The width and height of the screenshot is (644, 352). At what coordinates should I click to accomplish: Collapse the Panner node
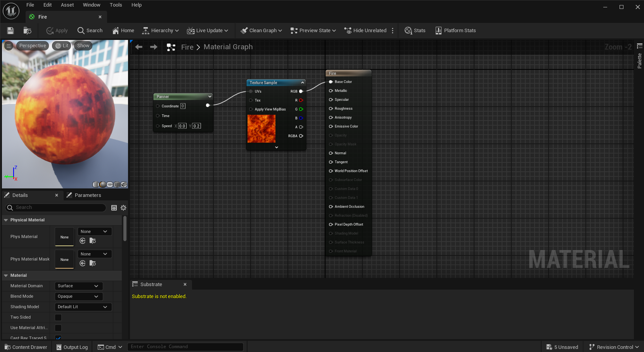(x=210, y=97)
